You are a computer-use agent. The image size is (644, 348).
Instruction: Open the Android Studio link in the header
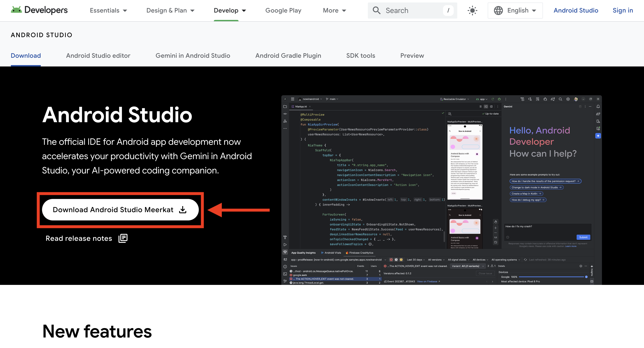point(576,11)
